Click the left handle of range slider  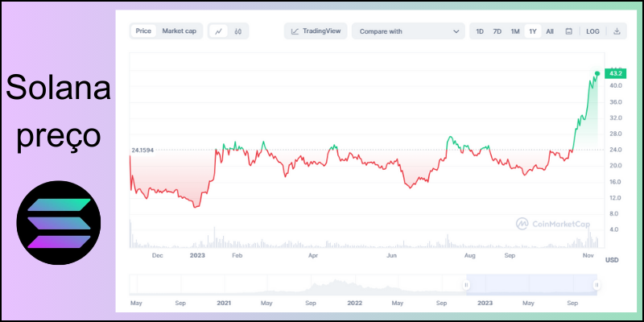465,285
